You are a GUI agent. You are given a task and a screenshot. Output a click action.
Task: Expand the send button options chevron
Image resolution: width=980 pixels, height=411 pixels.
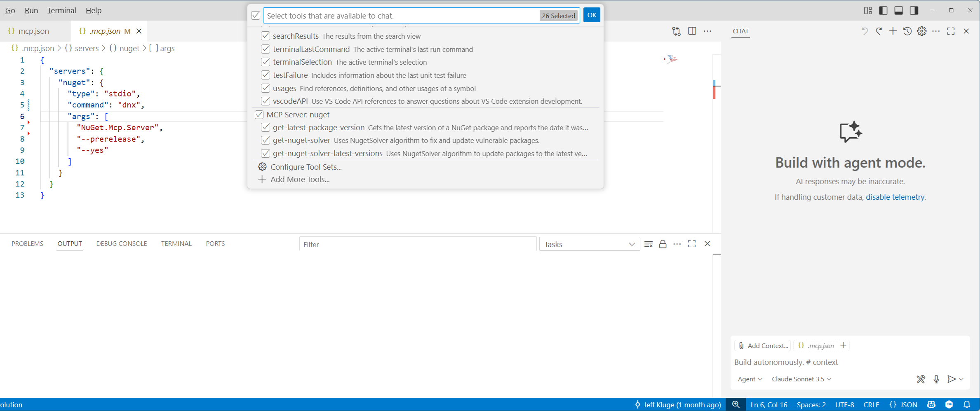961,379
